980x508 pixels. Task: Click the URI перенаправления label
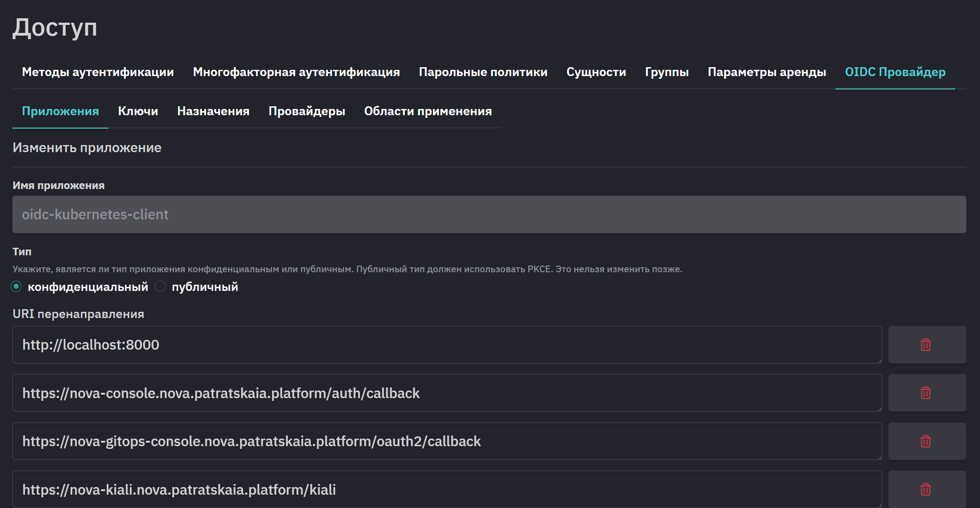[x=78, y=314]
